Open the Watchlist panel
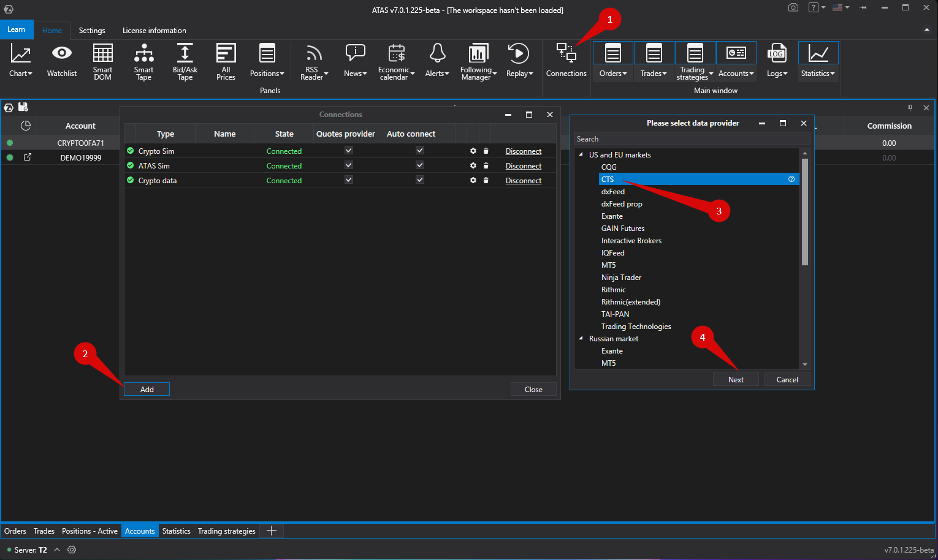938x560 pixels. (x=61, y=61)
